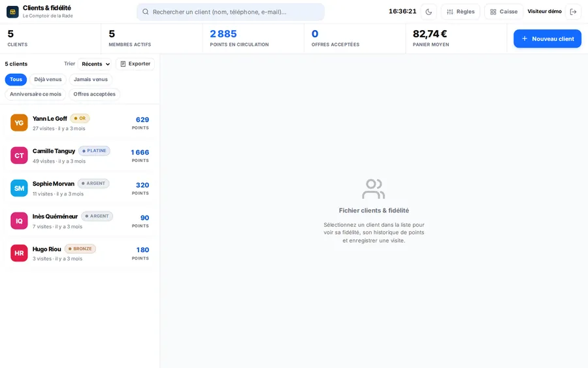Click the ARGENT badge on Inès Quéméneur
Viewport: 588px width, 368px height.
[x=97, y=216]
